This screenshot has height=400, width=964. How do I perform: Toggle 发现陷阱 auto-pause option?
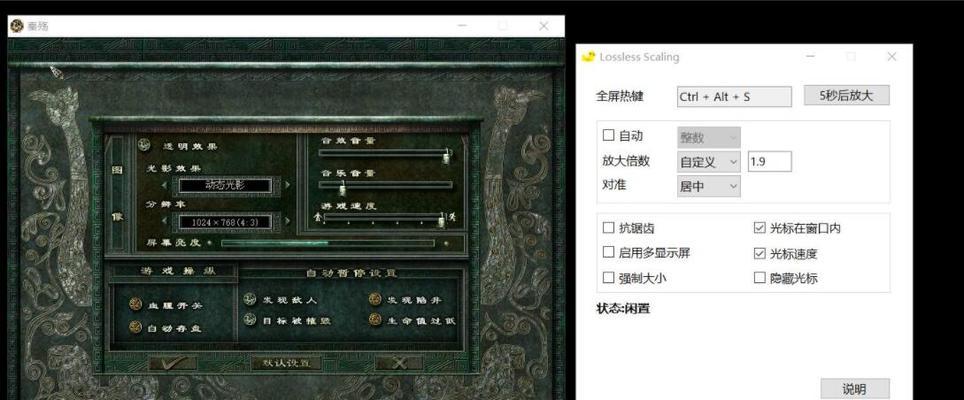375,299
